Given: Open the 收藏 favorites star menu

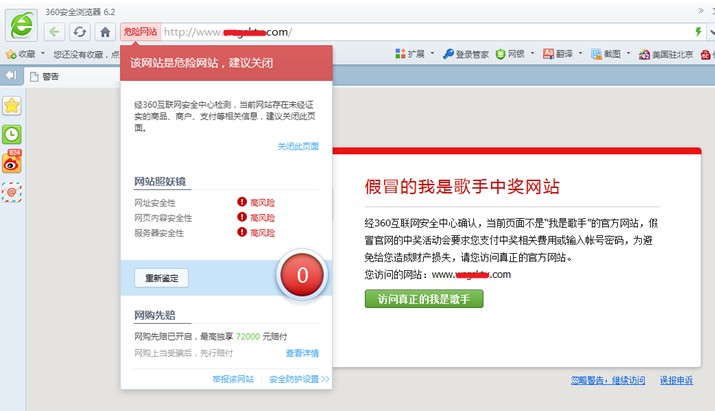Looking at the screenshot, I should pyautogui.click(x=20, y=54).
